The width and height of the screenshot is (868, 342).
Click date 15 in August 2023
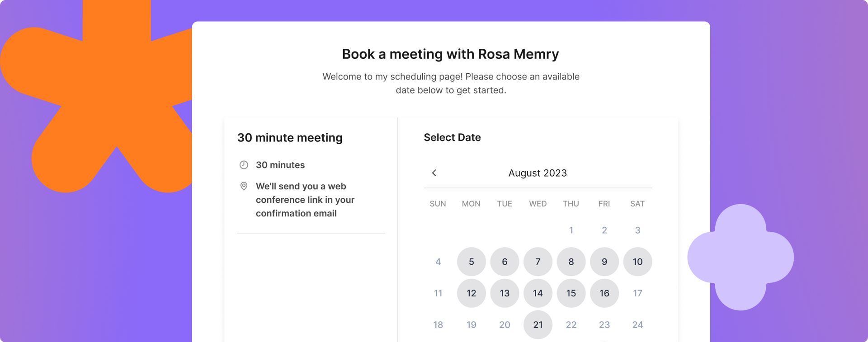[x=571, y=293]
